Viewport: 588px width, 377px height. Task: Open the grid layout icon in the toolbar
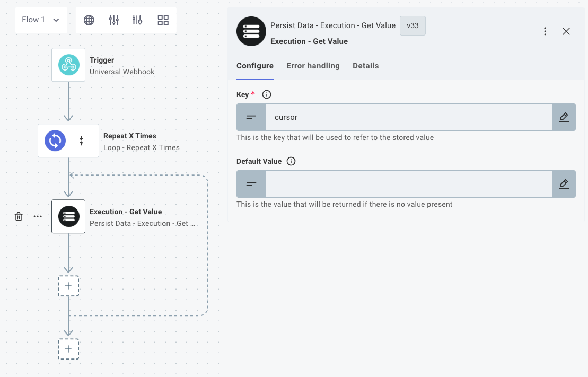(x=163, y=20)
